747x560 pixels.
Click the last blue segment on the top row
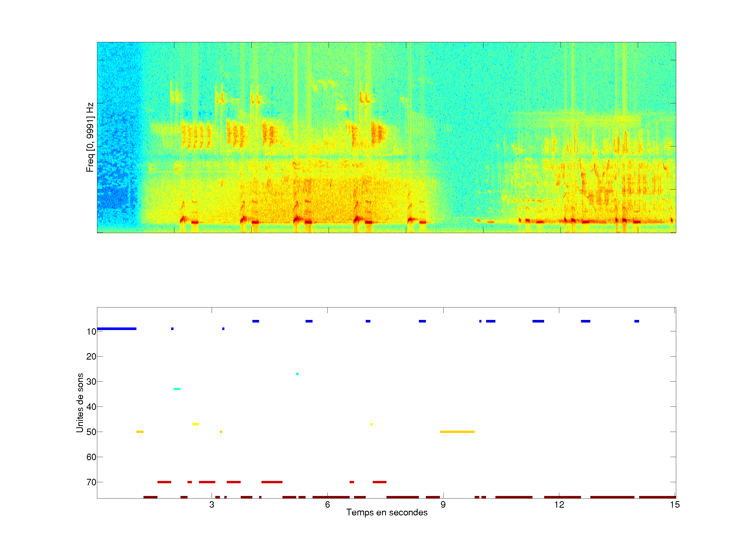tap(637, 321)
